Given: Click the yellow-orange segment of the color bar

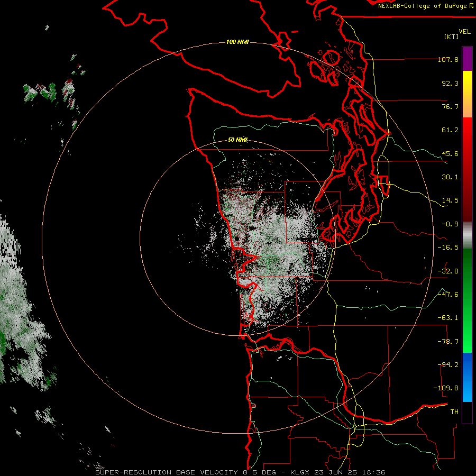Looking at the screenshot, I should (467, 94).
